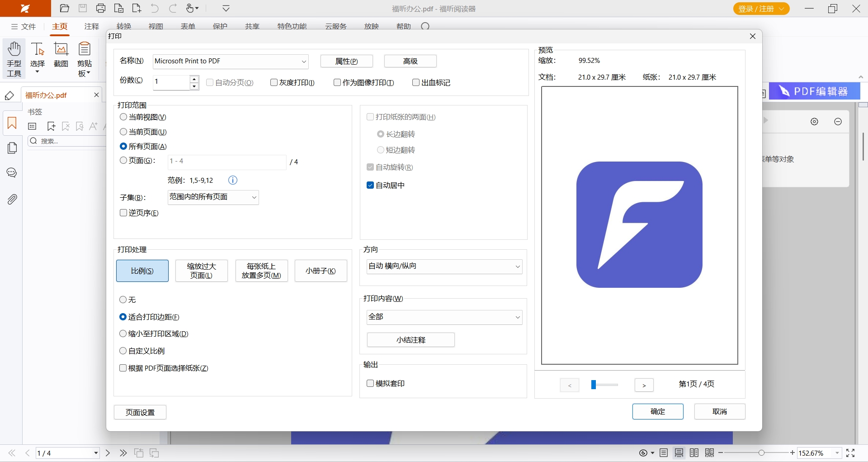
Task: Click the settings gear icon in right panel
Action: [814, 121]
